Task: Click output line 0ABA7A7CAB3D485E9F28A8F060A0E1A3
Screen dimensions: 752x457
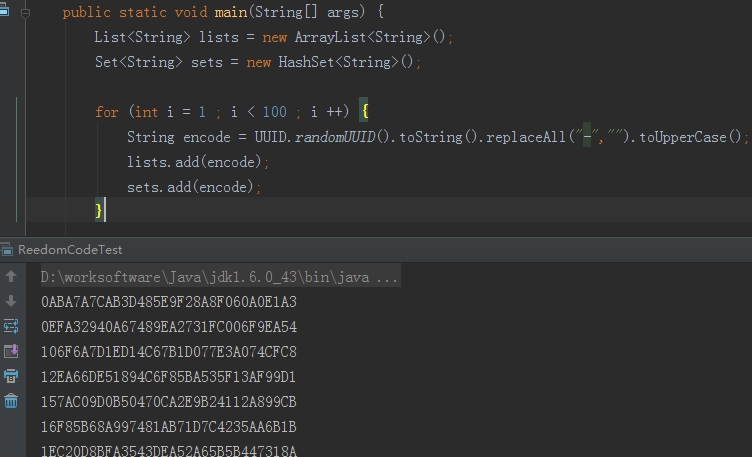Action: tap(169, 302)
